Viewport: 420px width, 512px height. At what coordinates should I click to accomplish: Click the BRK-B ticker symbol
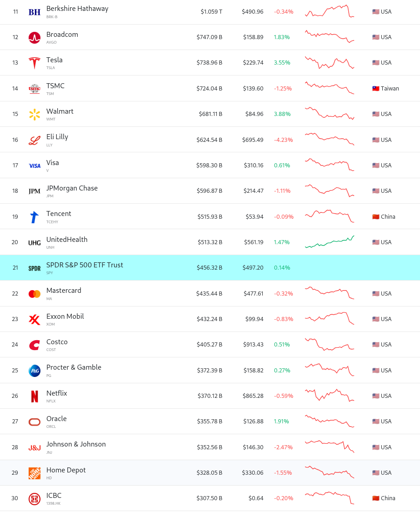52,17
